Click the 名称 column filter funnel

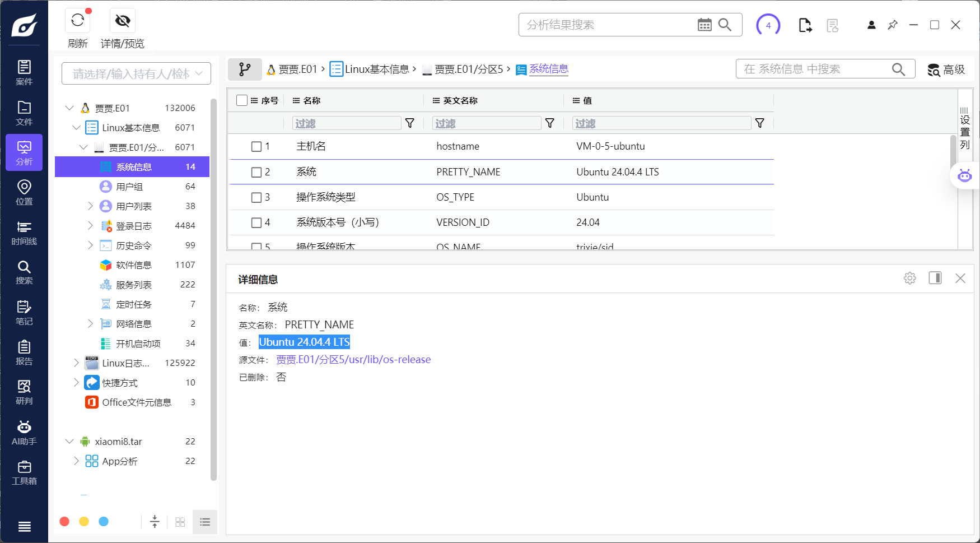(410, 123)
